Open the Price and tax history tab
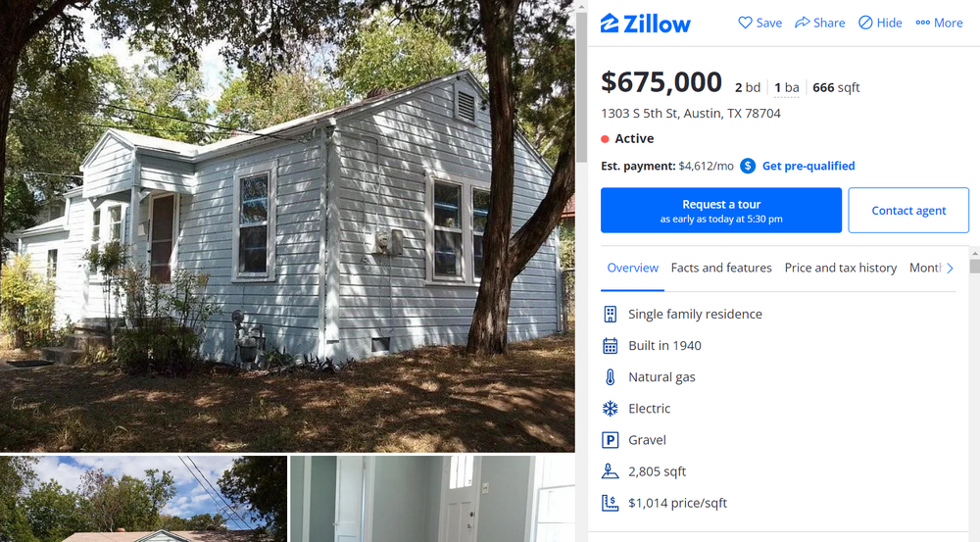Screen dimensions: 980x542 (x=841, y=268)
